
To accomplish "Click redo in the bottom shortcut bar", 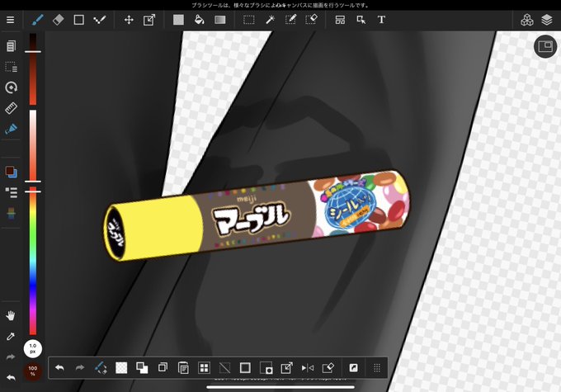I will tap(80, 368).
